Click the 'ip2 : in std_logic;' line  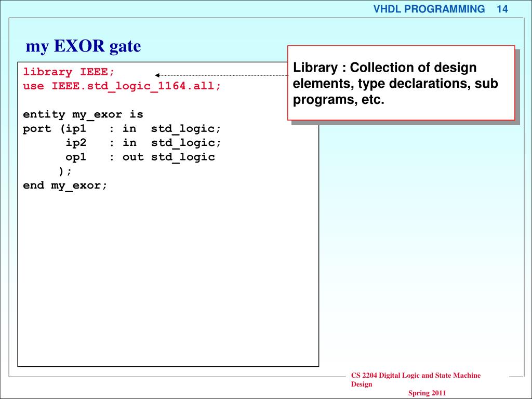click(x=143, y=143)
